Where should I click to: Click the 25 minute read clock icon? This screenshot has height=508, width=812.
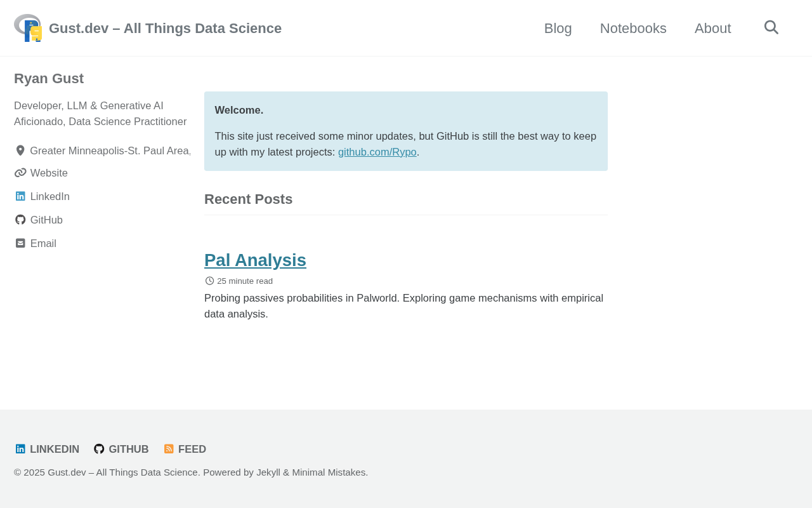coord(209,281)
